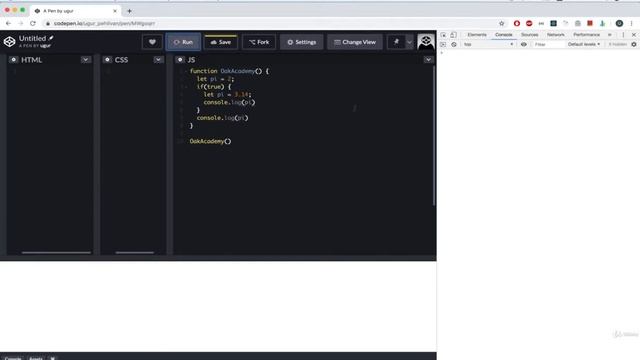Open the user avatar menu in CodePen
Viewport: 640px width, 360px height.
426,42
